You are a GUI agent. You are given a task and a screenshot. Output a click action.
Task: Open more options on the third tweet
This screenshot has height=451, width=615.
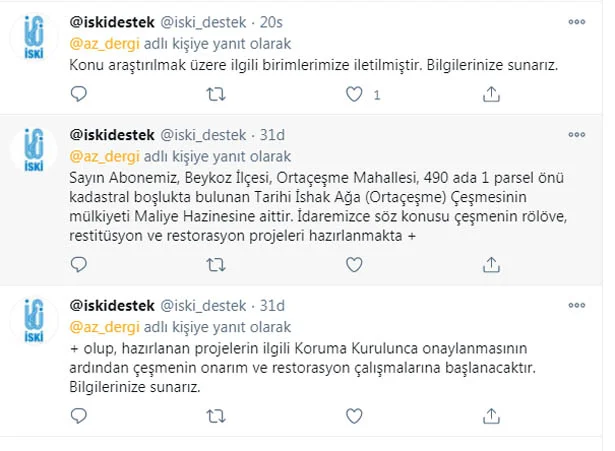click(x=577, y=305)
